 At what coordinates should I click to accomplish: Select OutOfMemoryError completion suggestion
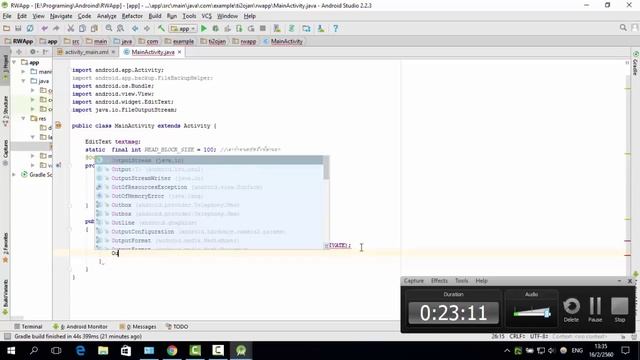click(x=209, y=196)
